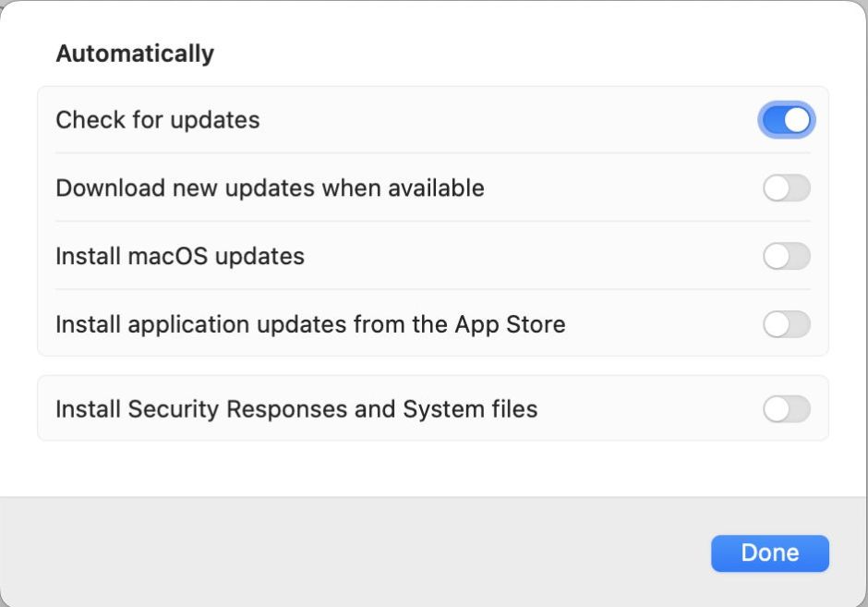
Task: Enable Download new updates when available
Action: coord(787,188)
